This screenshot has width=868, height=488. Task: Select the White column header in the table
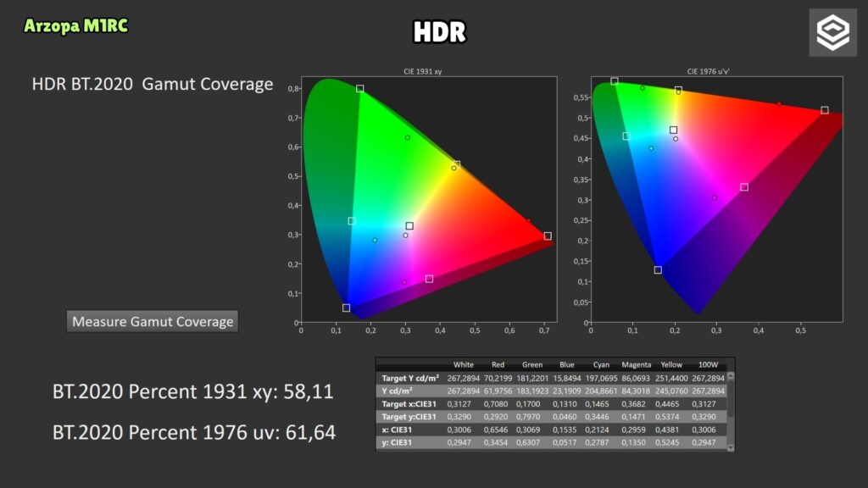tap(464, 364)
